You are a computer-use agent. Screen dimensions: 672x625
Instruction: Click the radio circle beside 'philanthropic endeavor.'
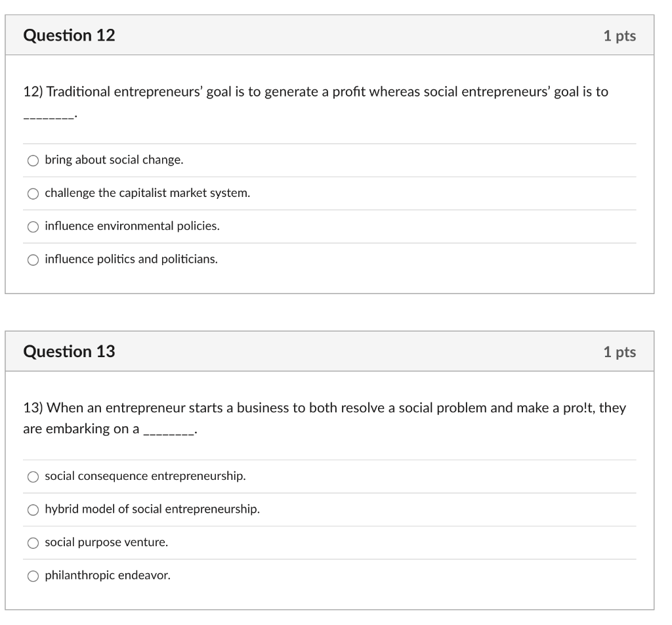pos(31,576)
